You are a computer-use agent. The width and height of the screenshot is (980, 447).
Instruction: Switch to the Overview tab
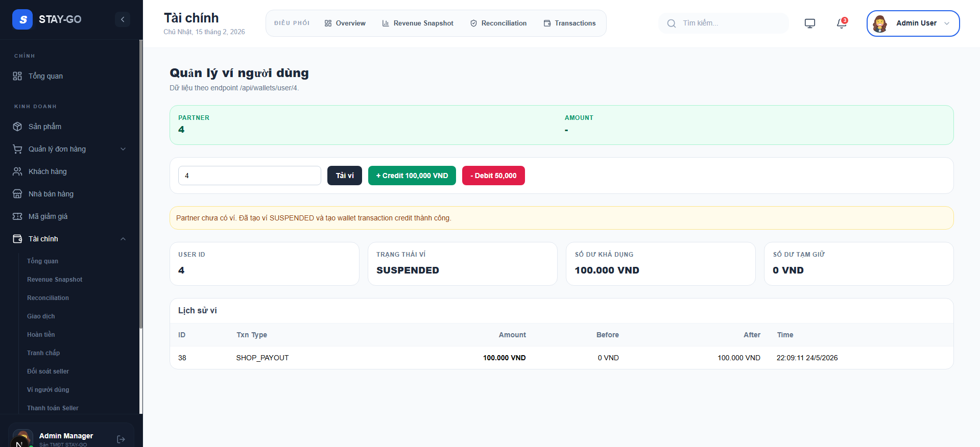345,23
